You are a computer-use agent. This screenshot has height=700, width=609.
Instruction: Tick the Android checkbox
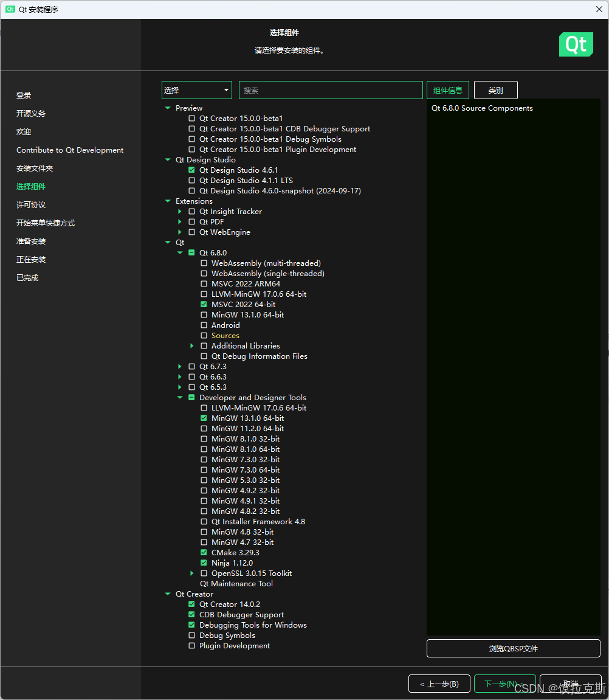[x=204, y=325]
